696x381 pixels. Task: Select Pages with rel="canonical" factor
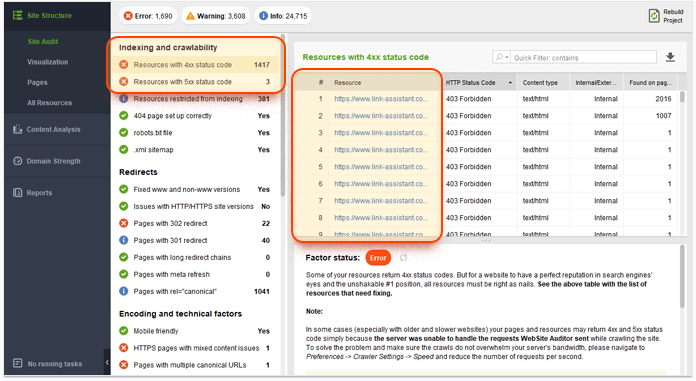pos(194,291)
